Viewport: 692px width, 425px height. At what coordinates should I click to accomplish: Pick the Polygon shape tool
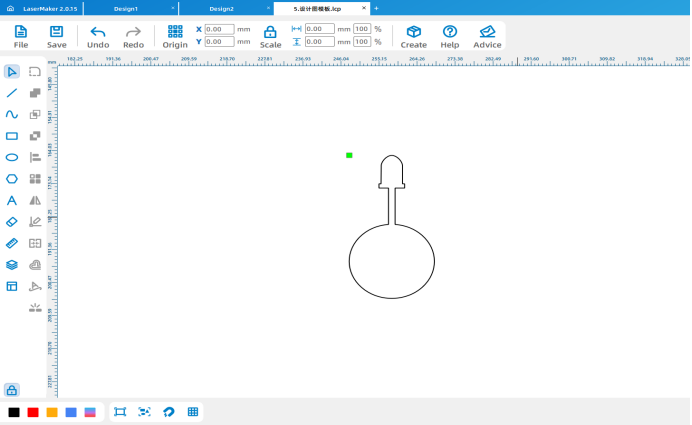(x=12, y=179)
